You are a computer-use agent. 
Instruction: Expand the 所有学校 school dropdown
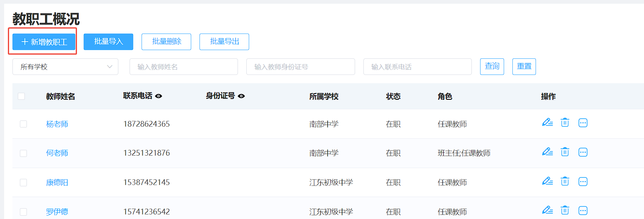65,67
